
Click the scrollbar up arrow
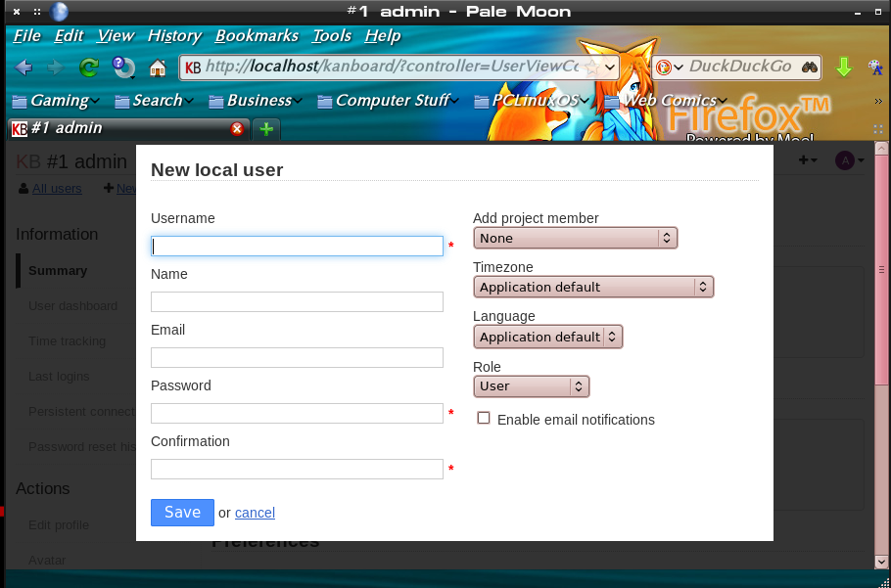tap(881, 148)
